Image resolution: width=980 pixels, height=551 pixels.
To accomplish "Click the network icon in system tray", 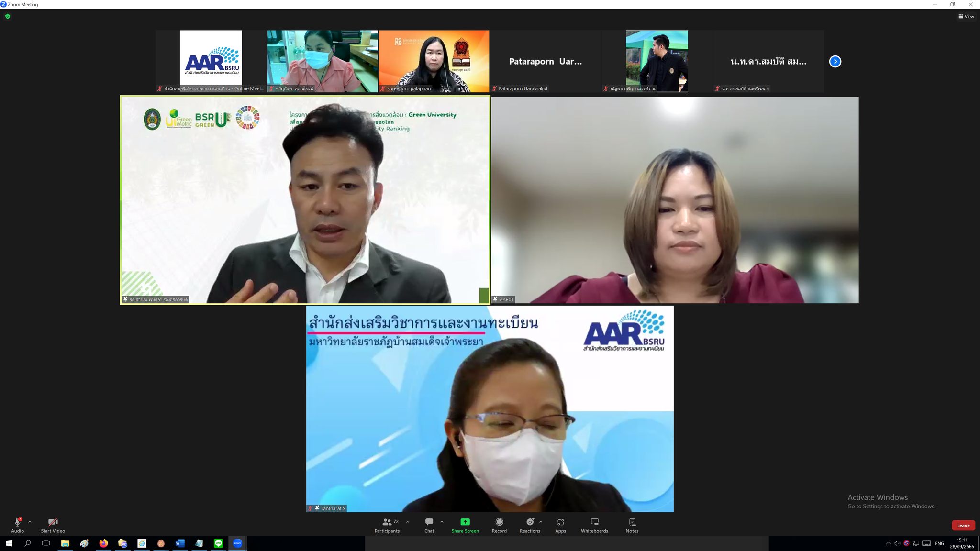I will click(x=916, y=543).
